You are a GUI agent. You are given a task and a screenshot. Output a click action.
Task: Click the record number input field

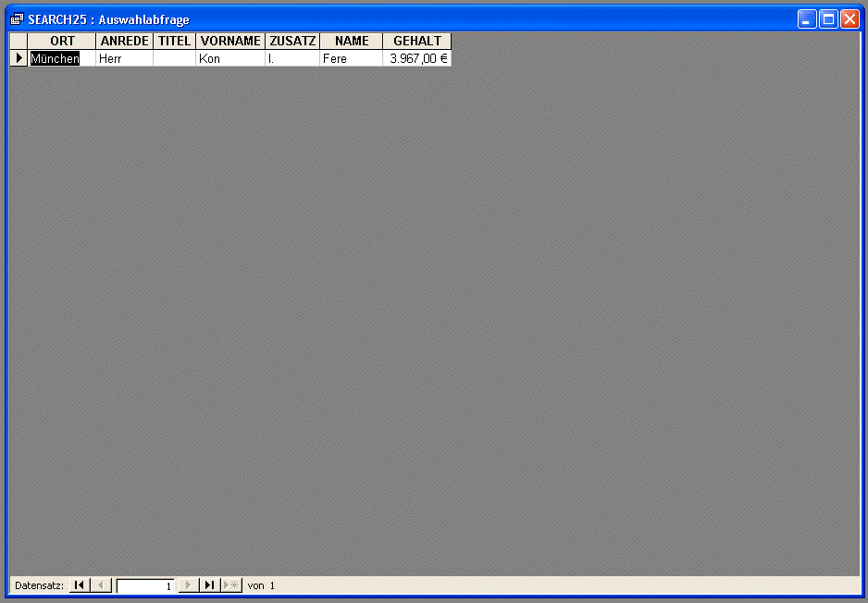pyautogui.click(x=145, y=585)
